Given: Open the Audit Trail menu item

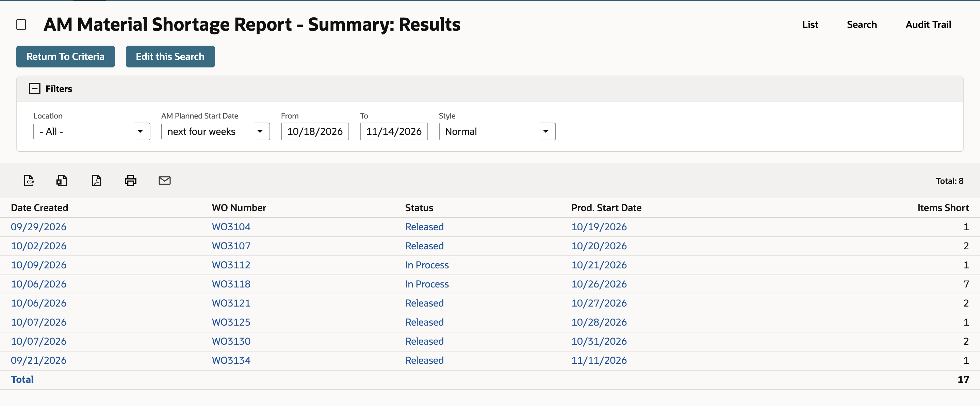Looking at the screenshot, I should click(x=928, y=25).
